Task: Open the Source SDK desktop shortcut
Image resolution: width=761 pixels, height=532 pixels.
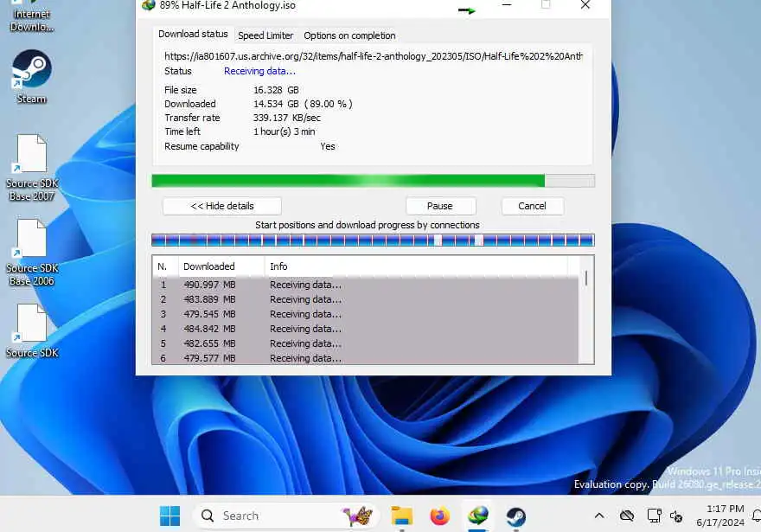Action: tap(32, 331)
